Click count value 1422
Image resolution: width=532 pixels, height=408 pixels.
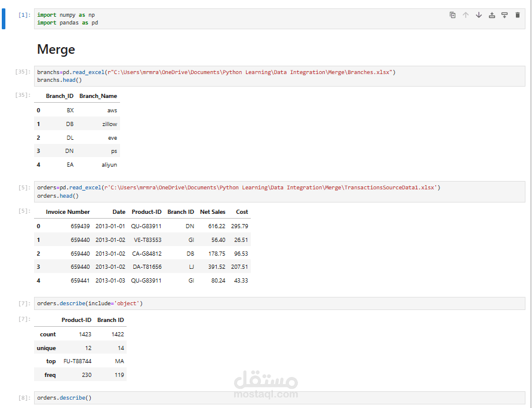pyautogui.click(x=118, y=335)
